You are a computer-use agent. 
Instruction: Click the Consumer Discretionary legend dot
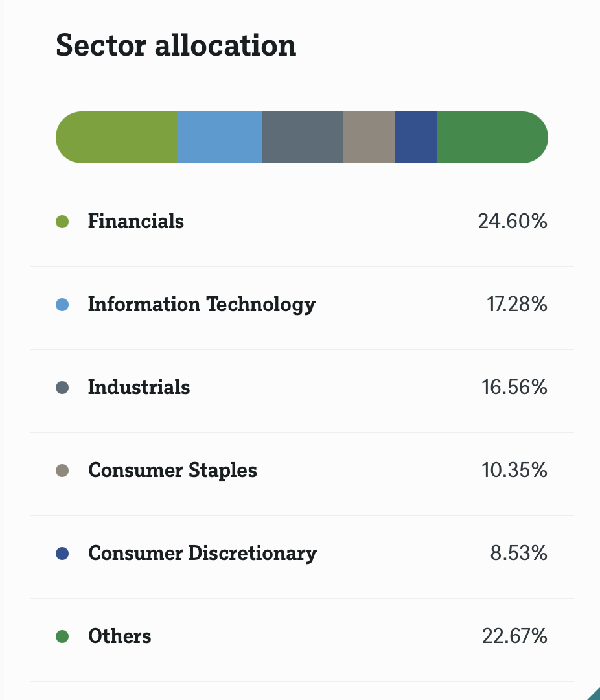tap(62, 554)
